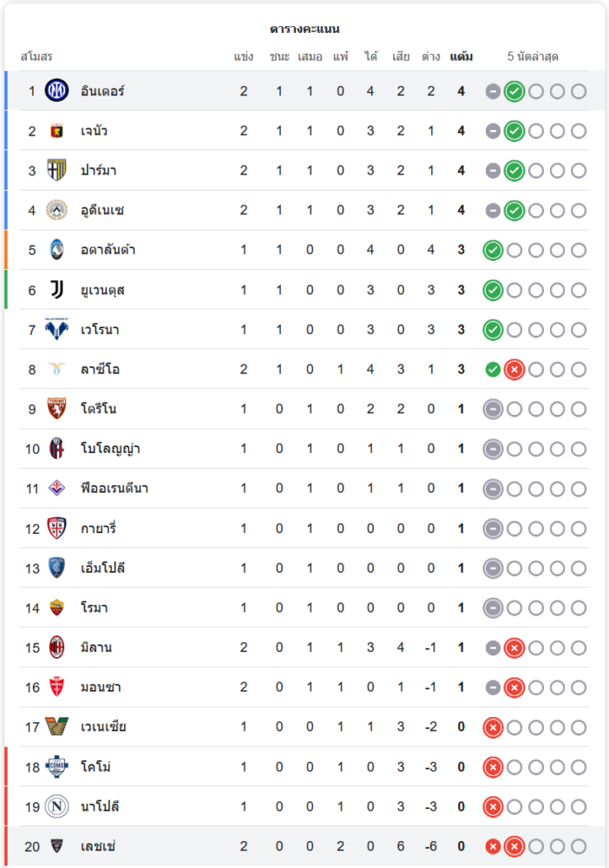This screenshot has height=868, width=609.
Task: Click the แต้ม points column header
Action: (461, 56)
